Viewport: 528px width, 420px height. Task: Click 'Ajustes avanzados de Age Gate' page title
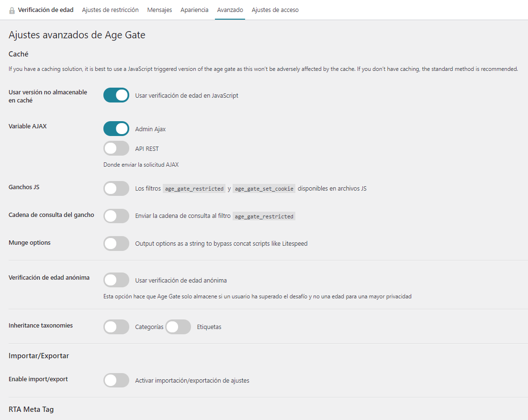click(77, 34)
